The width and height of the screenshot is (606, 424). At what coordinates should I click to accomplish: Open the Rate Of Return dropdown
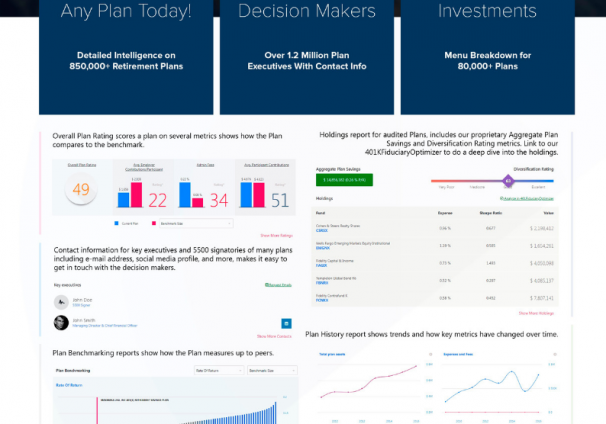tap(219, 370)
